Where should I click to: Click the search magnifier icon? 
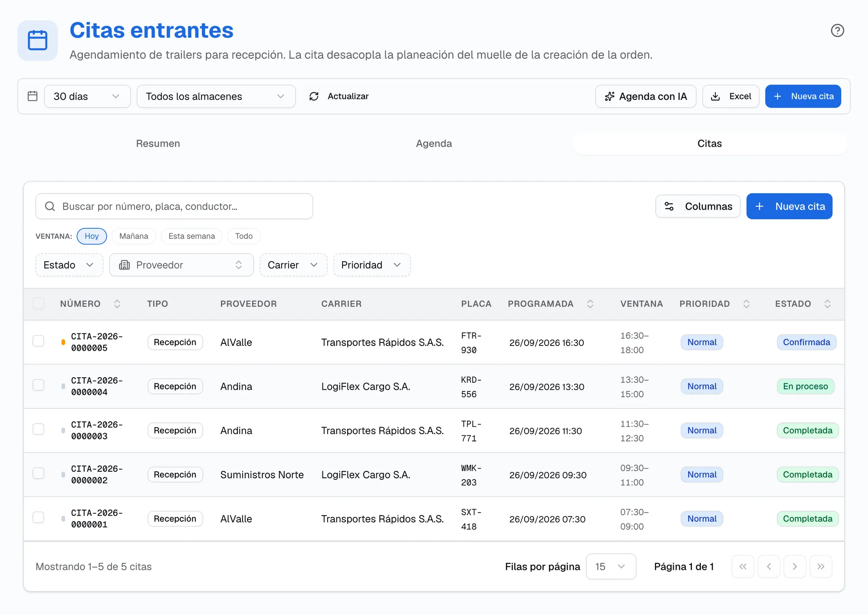pyautogui.click(x=50, y=206)
